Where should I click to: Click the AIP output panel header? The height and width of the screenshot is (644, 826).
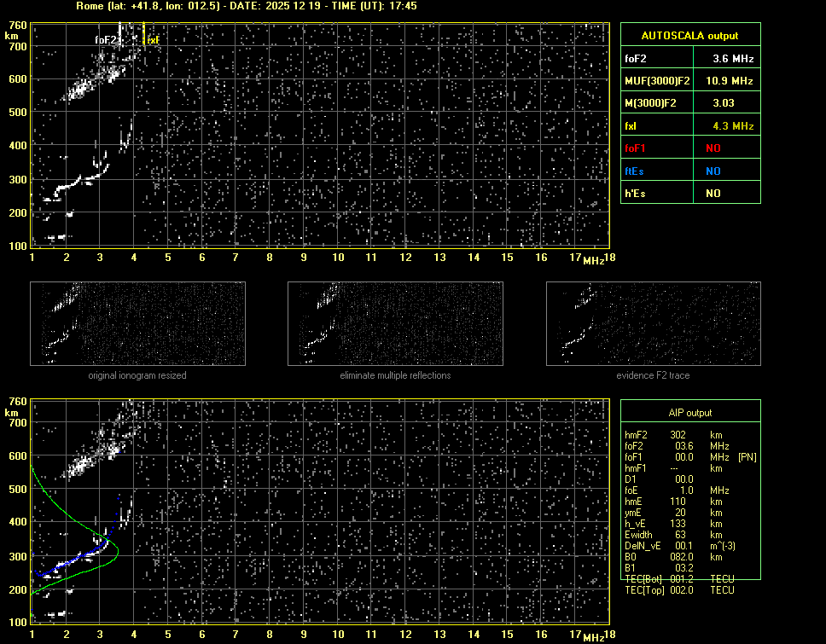click(x=689, y=413)
